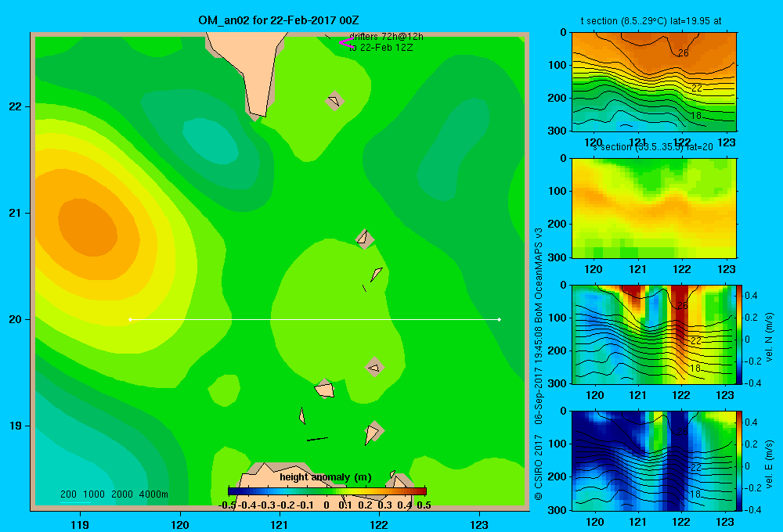
Task: Click the vel. E color scale bar
Action: 739,460
